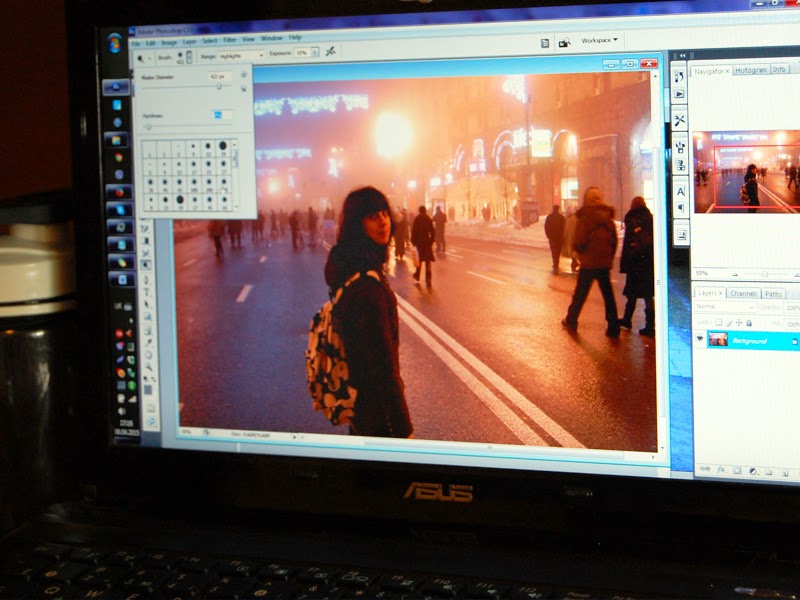The image size is (800, 600).
Task: Hide the Background layer eye icon
Action: 699,339
